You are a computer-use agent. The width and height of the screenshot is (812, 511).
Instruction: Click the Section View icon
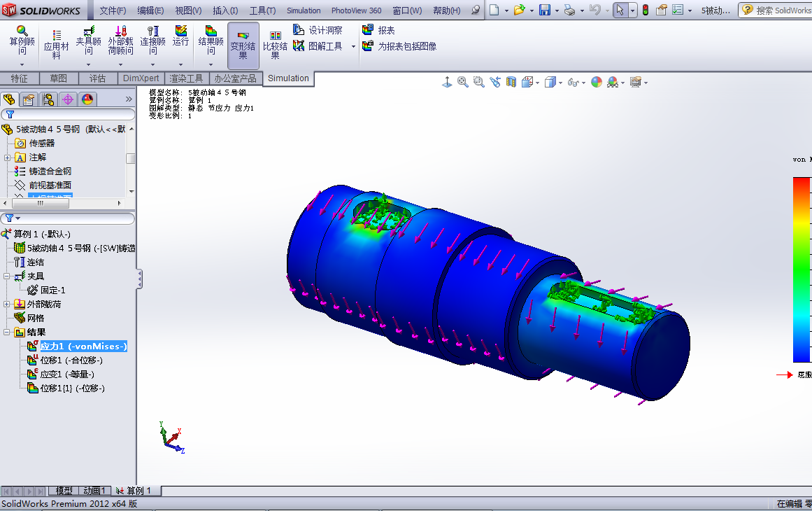click(x=511, y=82)
